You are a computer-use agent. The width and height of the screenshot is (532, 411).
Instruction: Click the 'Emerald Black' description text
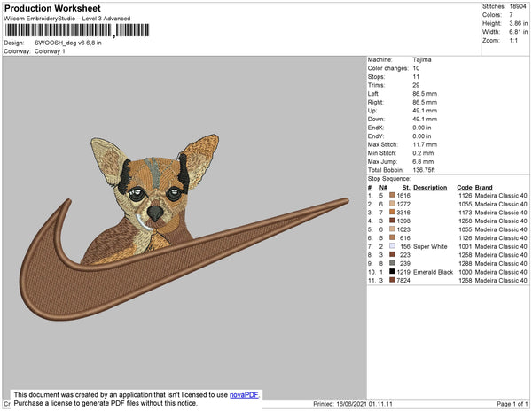pyautogui.click(x=433, y=272)
